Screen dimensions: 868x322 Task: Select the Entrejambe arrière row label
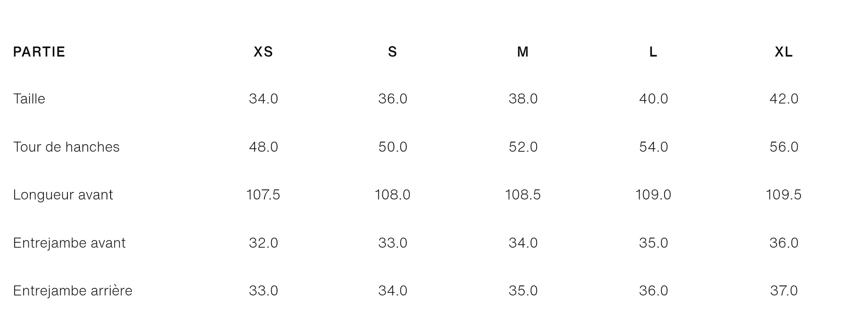click(x=73, y=290)
